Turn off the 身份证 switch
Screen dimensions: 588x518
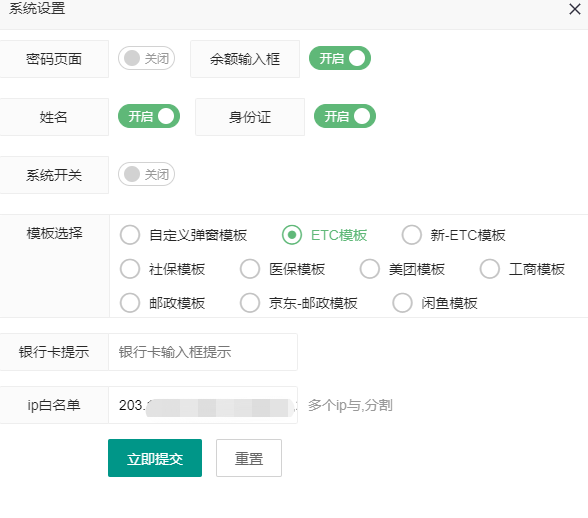[345, 116]
